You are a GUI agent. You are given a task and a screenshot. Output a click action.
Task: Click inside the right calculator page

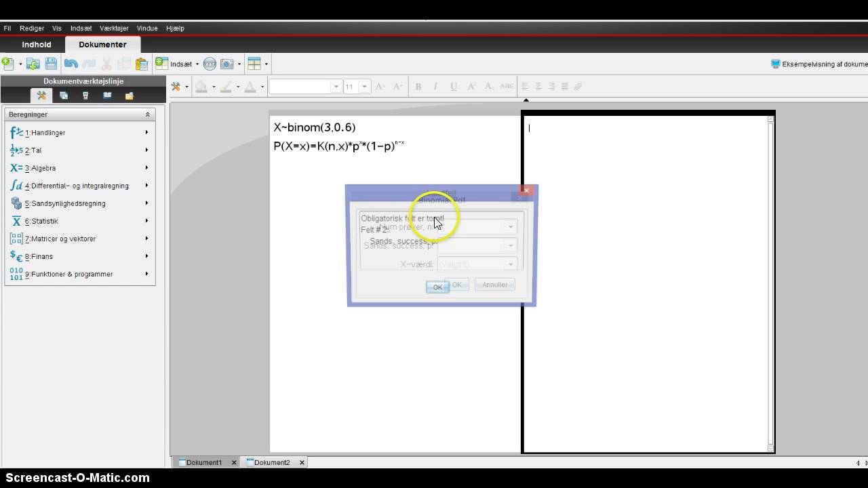tap(648, 285)
